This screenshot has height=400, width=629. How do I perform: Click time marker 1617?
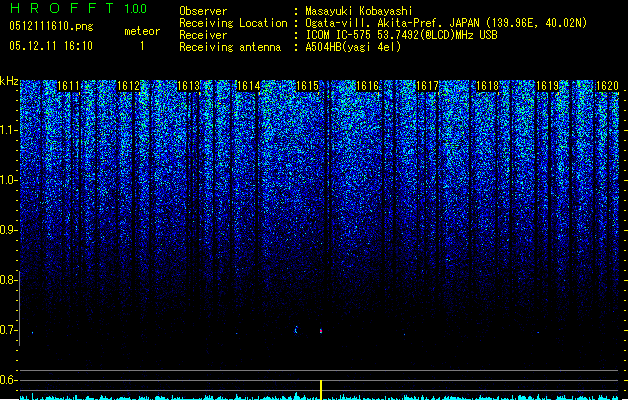[428, 86]
